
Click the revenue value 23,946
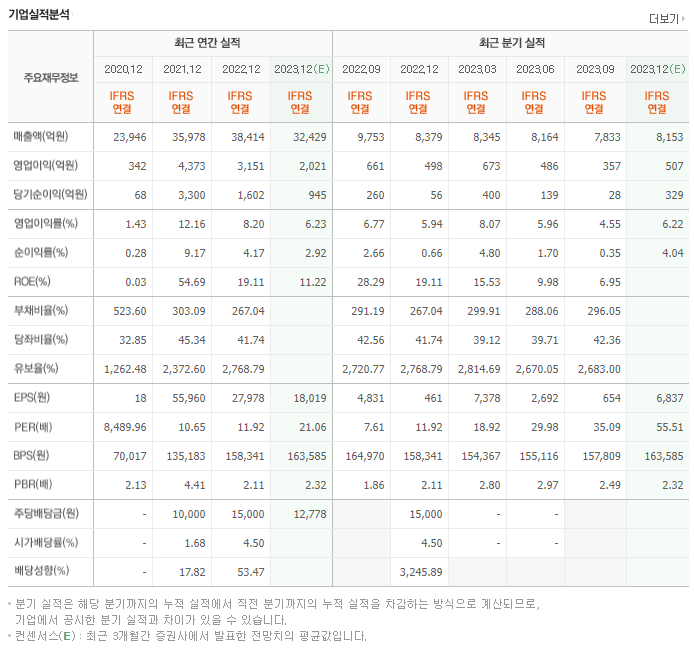130,137
